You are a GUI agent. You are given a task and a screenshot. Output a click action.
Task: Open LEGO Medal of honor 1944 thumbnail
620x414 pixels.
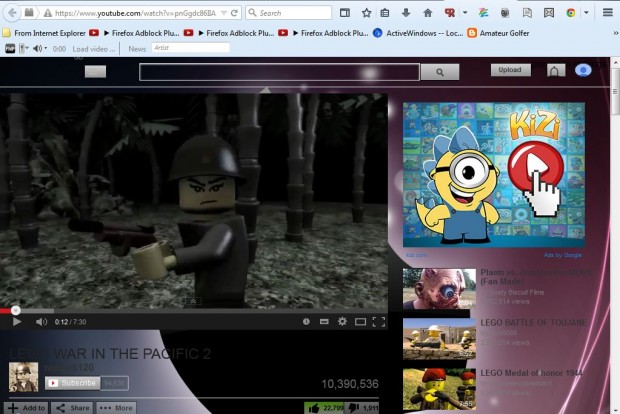coord(439,389)
